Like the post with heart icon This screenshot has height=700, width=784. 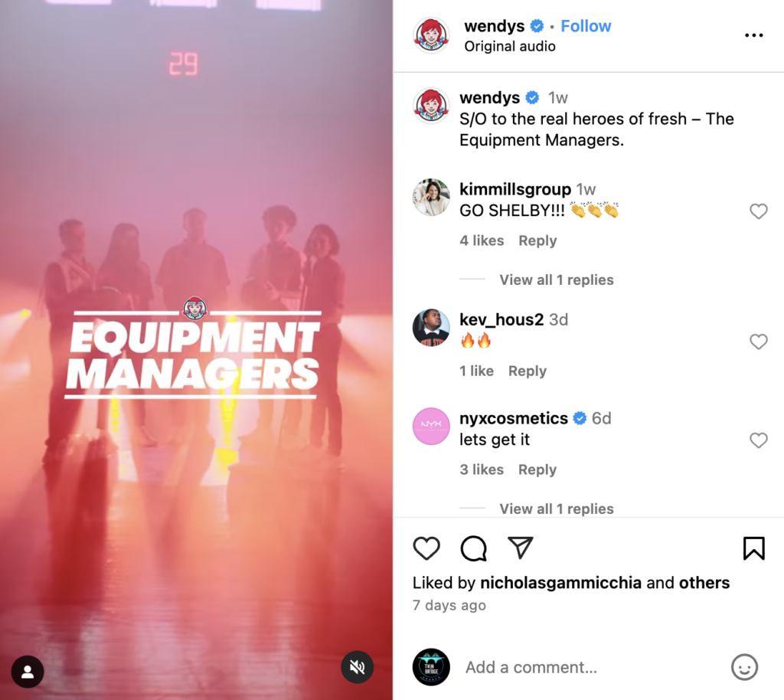(426, 548)
